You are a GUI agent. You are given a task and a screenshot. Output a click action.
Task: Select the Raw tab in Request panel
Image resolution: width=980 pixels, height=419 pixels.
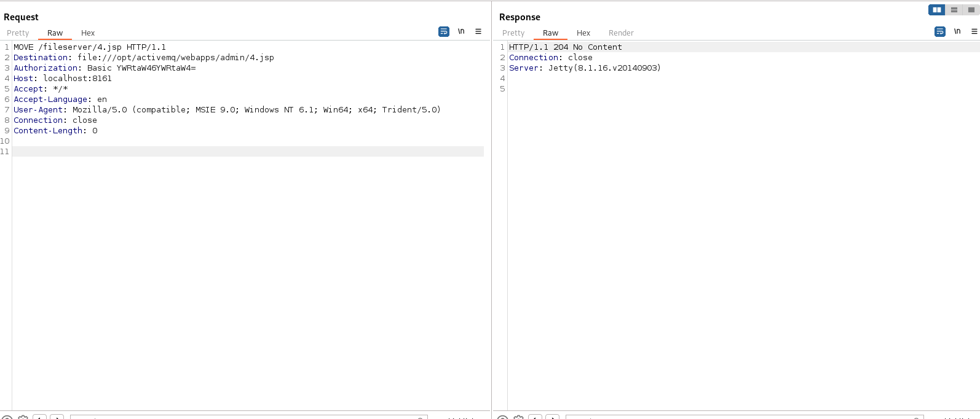pos(55,33)
